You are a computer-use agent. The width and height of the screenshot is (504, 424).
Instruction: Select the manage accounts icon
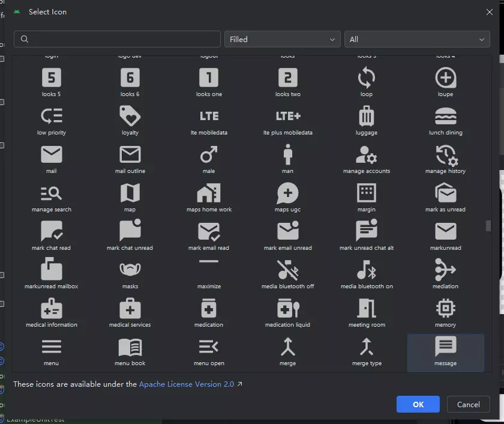point(366,155)
